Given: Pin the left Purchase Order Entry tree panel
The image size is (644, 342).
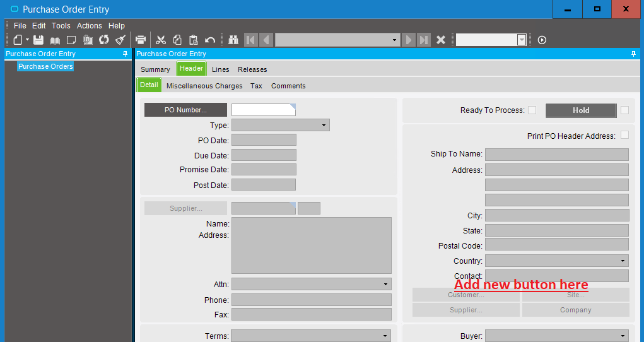Looking at the screenshot, I should (126, 54).
